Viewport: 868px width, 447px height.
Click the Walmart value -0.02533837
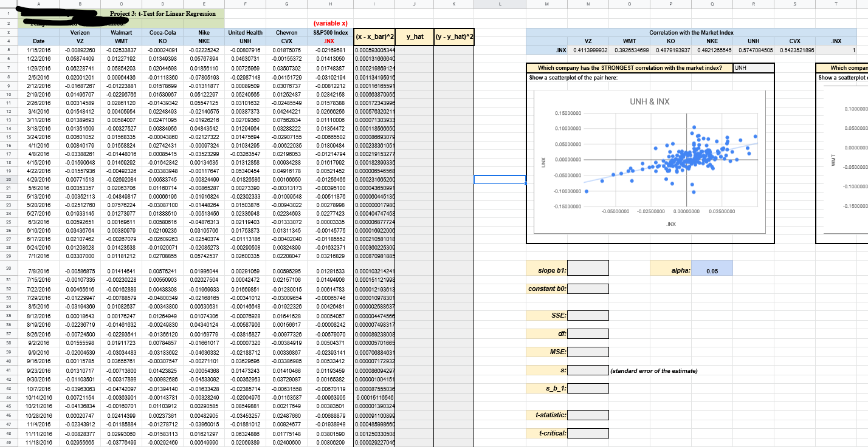coord(122,49)
